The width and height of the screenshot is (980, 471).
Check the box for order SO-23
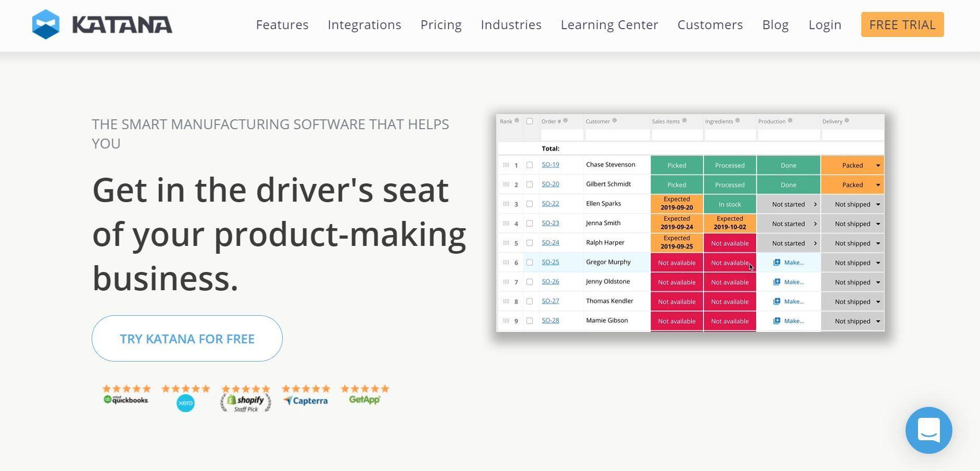point(530,224)
